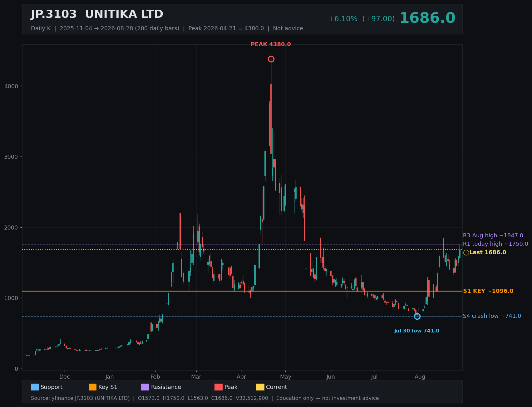The height and width of the screenshot is (407, 532).
Task: Select the blue Jul 30 low circle marker
Action: click(417, 316)
